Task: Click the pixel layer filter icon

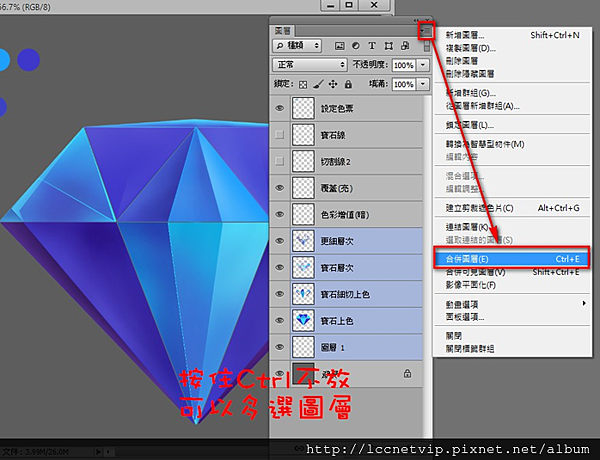Action: [x=339, y=46]
